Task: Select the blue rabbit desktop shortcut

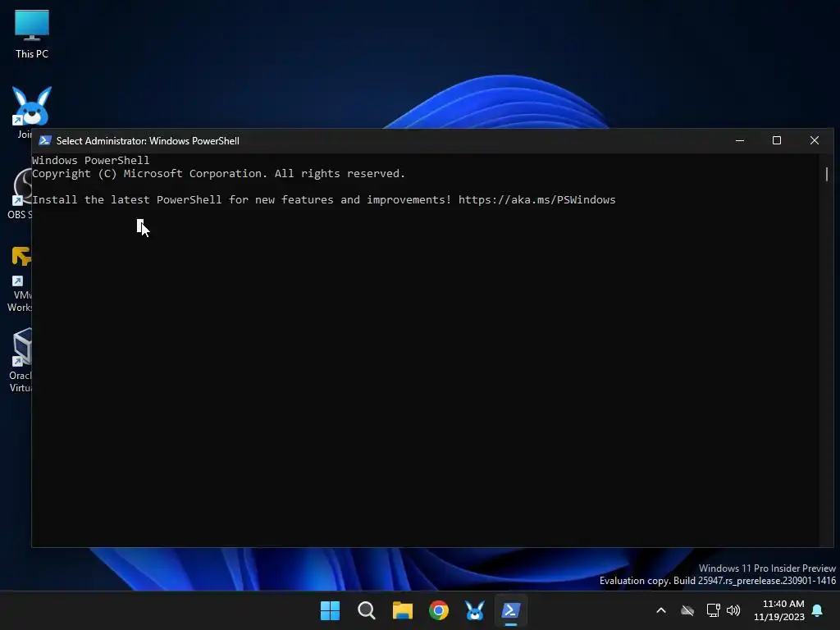Action: (31, 107)
